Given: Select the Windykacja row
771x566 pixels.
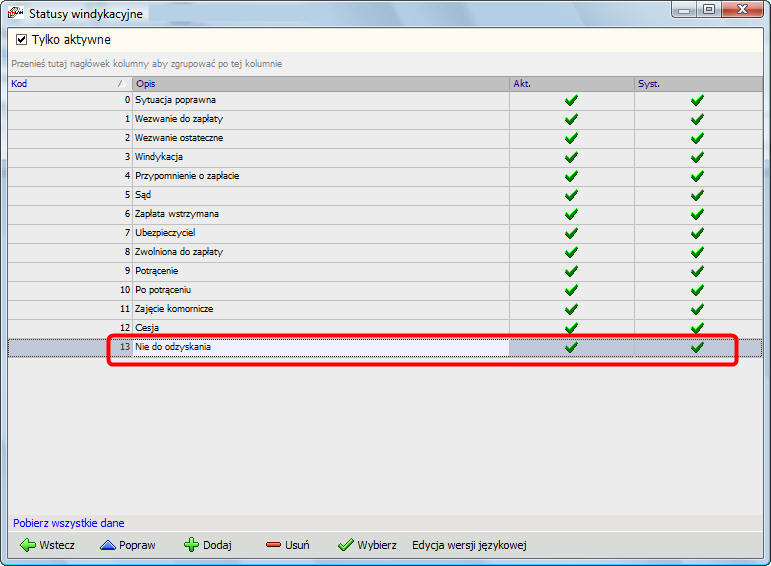Looking at the screenshot, I should [x=385, y=157].
